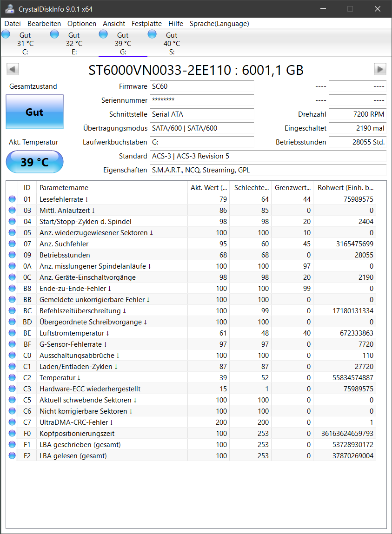Viewport: 392px width, 534px height.
Task: Click the Eigenschaften field with S.M.A.R.T., NCQ
Action: pyautogui.click(x=268, y=170)
